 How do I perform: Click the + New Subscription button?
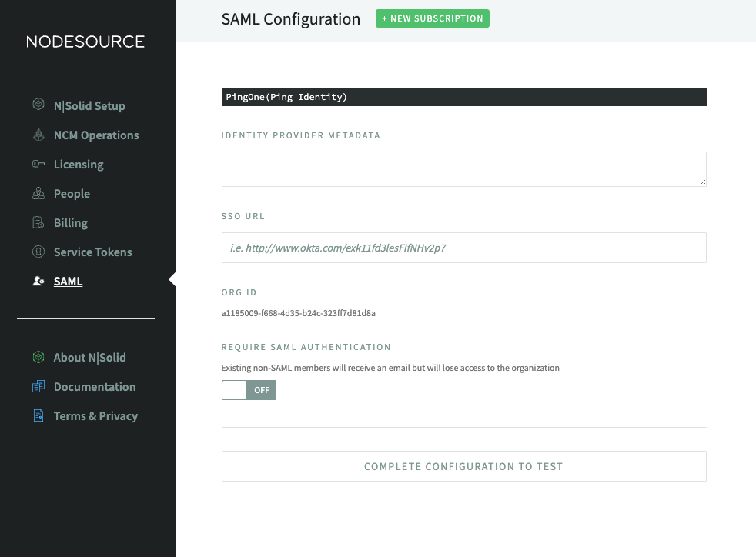click(x=433, y=18)
